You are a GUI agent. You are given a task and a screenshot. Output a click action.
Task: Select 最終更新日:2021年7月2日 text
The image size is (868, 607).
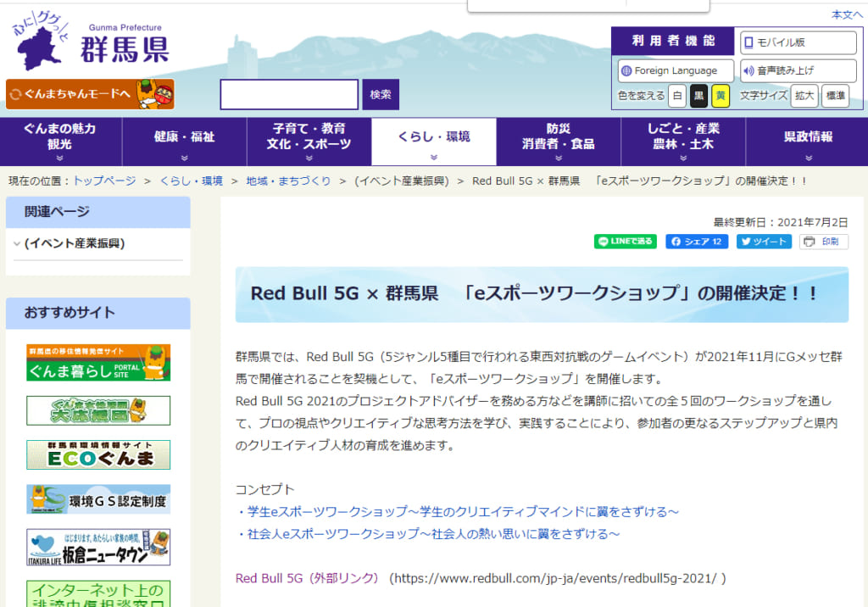[781, 223]
